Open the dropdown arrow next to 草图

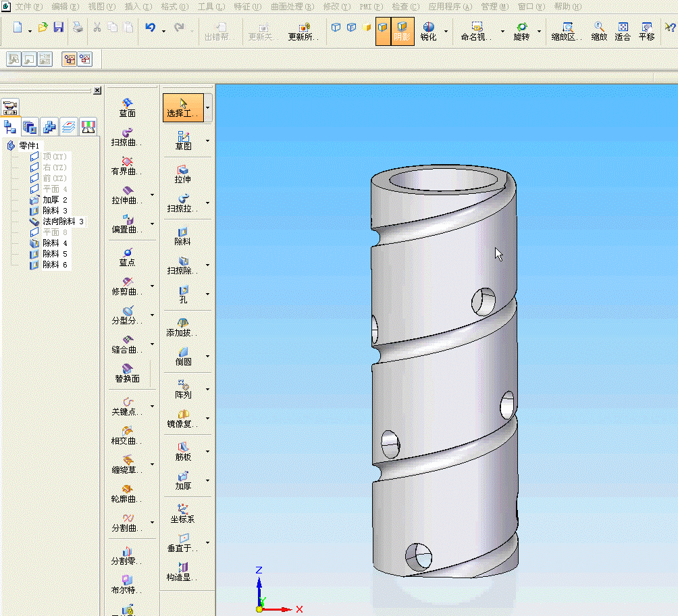207,140
